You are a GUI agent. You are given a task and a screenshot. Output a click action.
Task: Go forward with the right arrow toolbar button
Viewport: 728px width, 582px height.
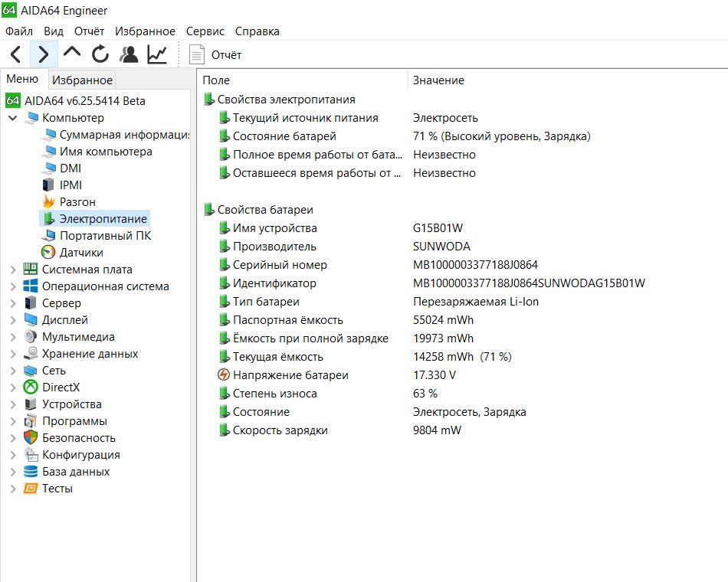click(44, 55)
